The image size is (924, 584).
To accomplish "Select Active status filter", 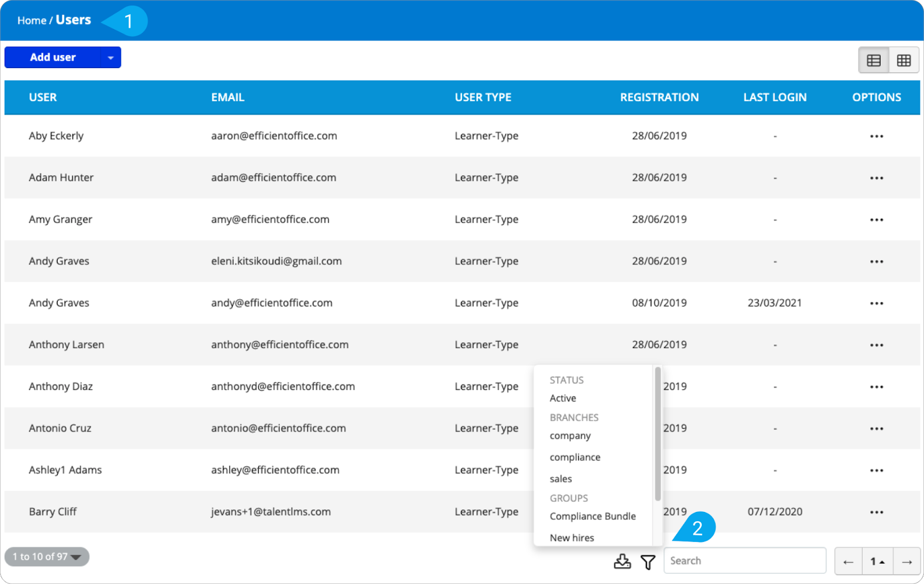I will 563,398.
